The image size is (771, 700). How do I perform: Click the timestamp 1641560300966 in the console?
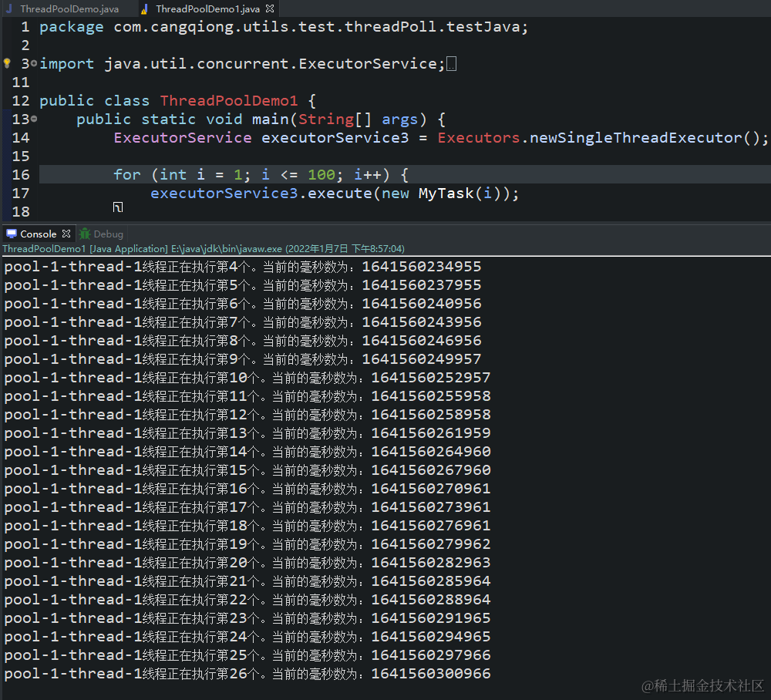(431, 674)
